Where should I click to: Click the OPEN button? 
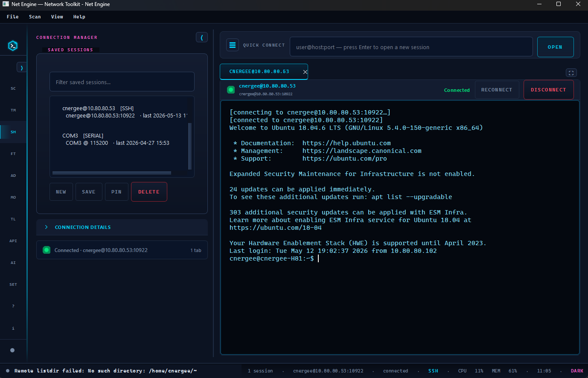(555, 47)
